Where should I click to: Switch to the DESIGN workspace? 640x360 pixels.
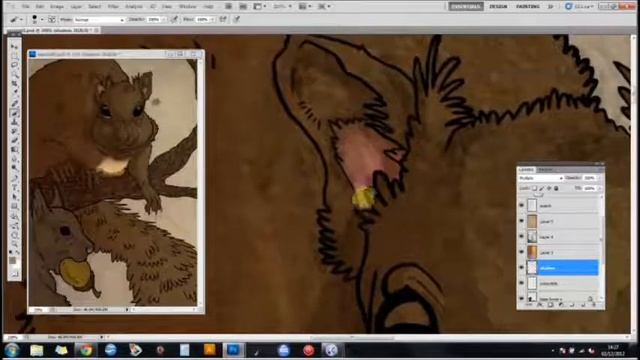[x=498, y=7]
